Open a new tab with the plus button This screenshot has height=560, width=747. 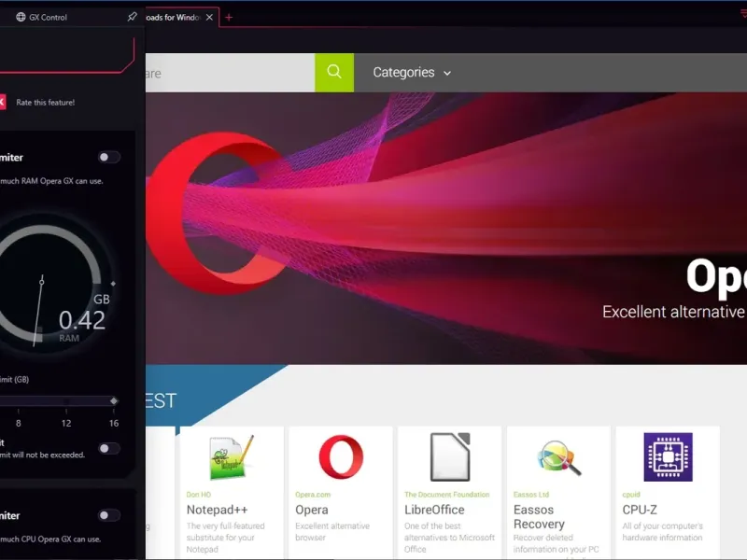[229, 18]
